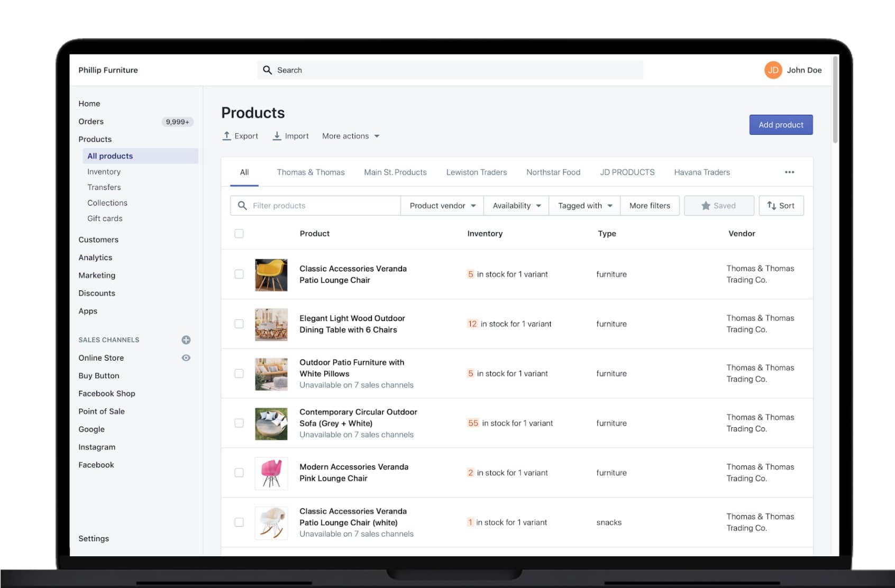The image size is (895, 588).
Task: Click the search magnifier in the top bar
Action: 268,70
